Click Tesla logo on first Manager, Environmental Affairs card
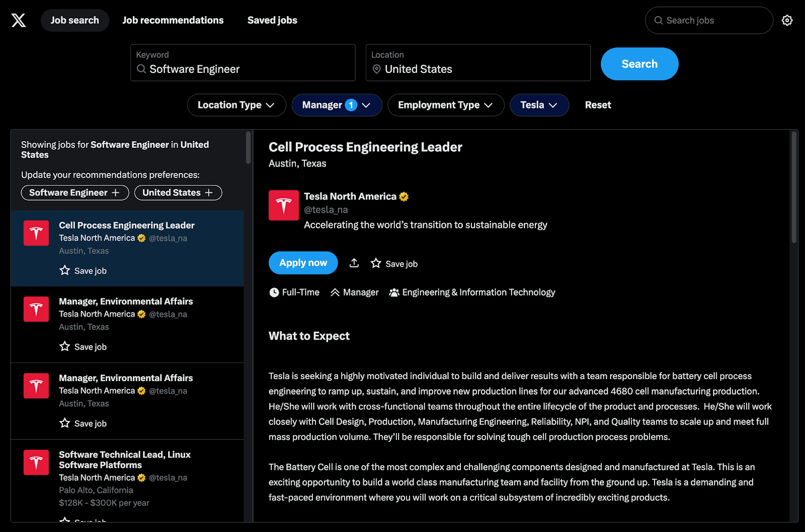 click(x=36, y=309)
